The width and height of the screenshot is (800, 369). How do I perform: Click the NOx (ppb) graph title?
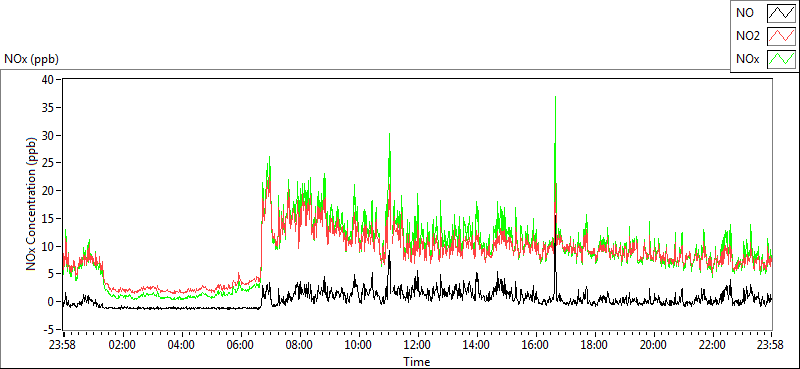32,59
